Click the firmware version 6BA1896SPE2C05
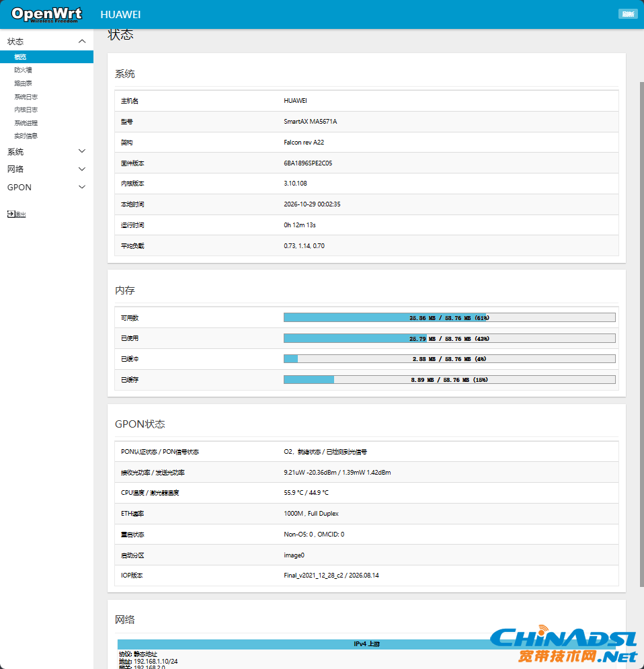Screen dimensions: 644x669 [308, 163]
